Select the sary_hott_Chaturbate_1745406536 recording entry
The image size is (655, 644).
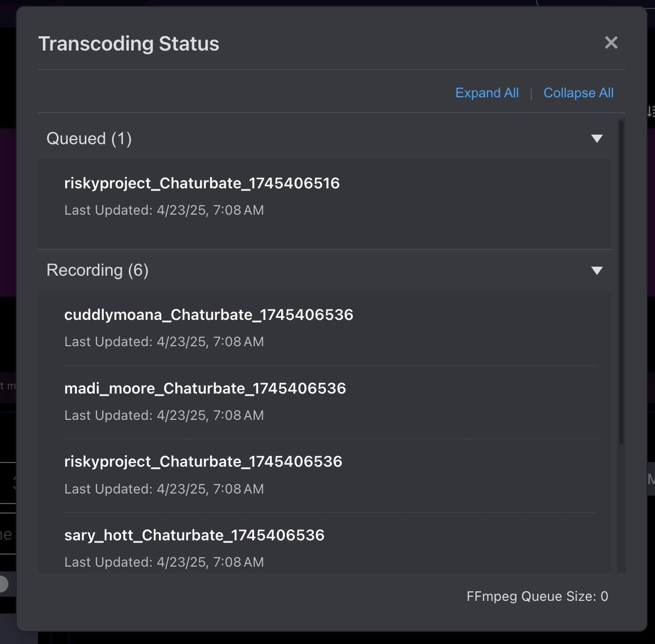coord(195,535)
